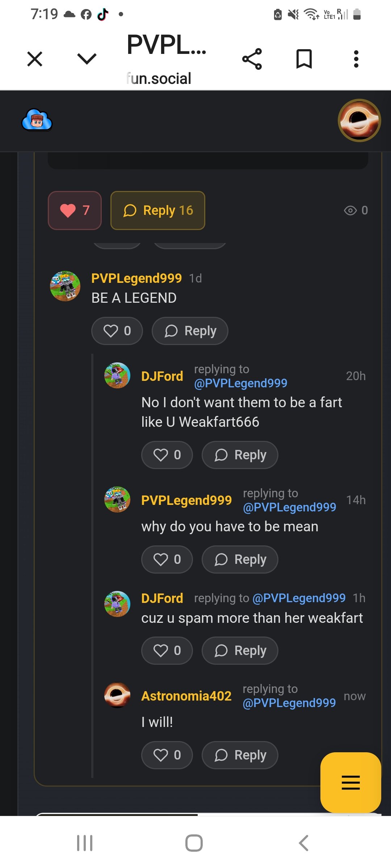Reply to "why do you have to be mean"
This screenshot has width=391, height=868.
click(240, 559)
